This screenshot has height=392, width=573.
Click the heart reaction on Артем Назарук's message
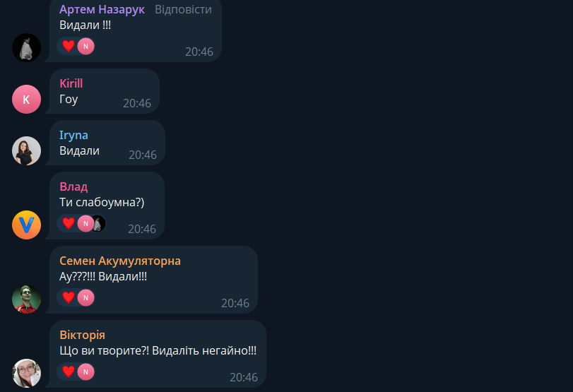69,46
